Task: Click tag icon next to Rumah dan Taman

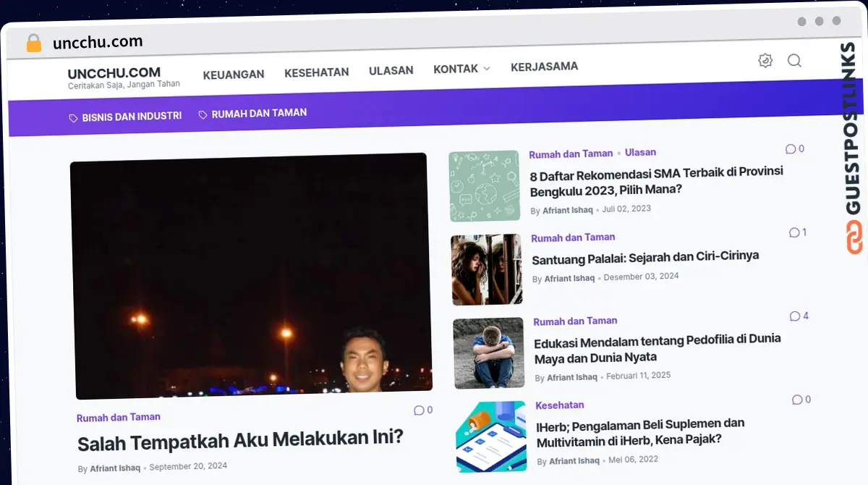Action: 203,114
